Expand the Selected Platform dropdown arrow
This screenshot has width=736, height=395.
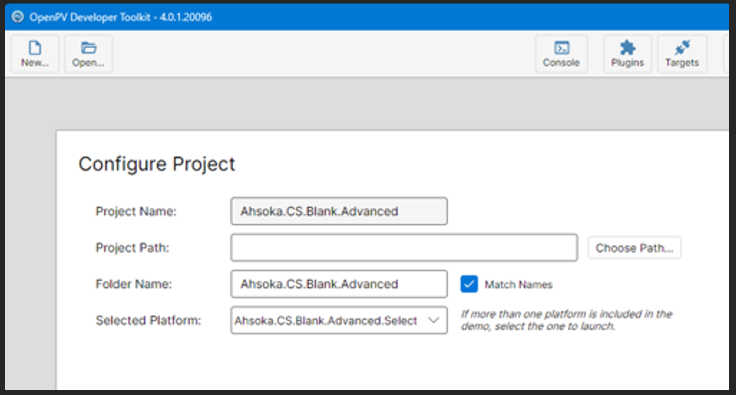434,320
